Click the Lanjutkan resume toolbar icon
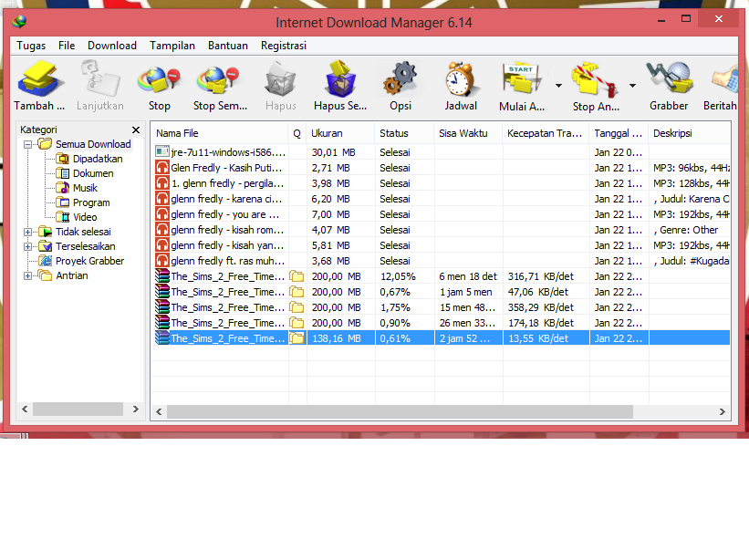Viewport: 749px width, 560px height. (x=99, y=78)
